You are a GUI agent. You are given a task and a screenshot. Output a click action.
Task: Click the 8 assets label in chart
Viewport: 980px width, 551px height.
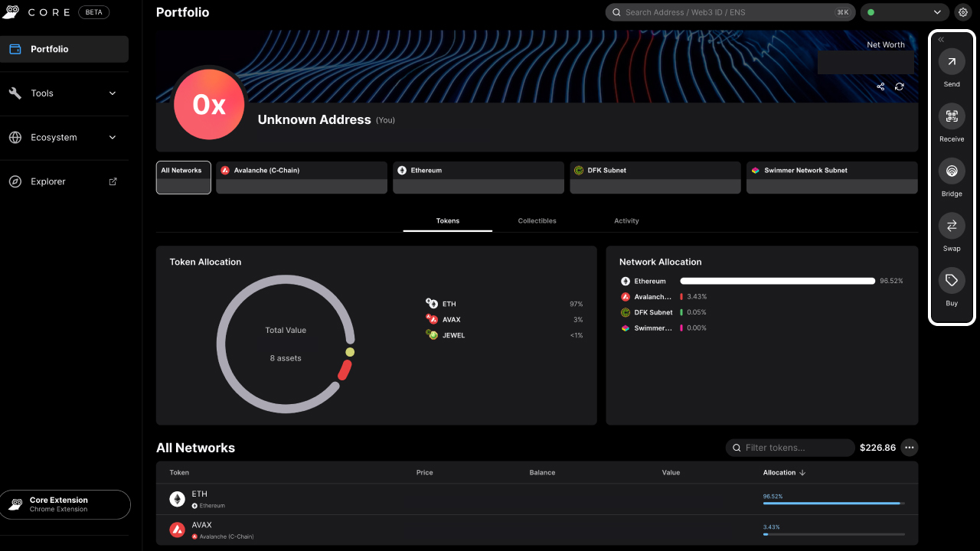(x=286, y=358)
